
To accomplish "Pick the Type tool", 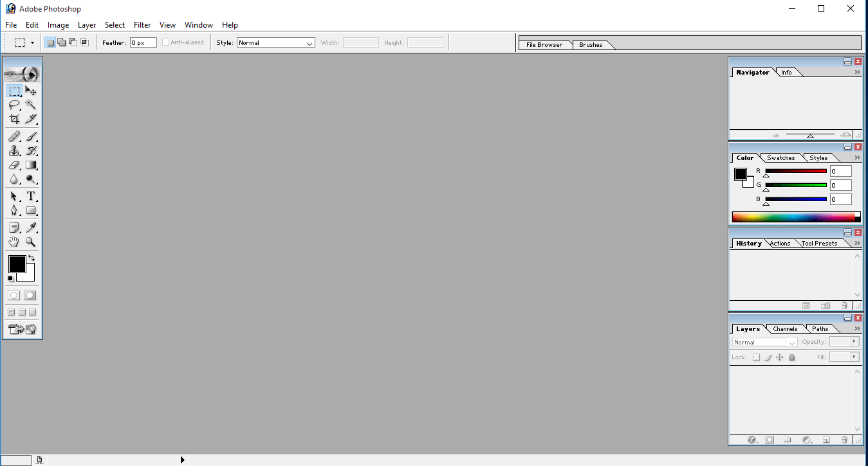I will pyautogui.click(x=31, y=196).
